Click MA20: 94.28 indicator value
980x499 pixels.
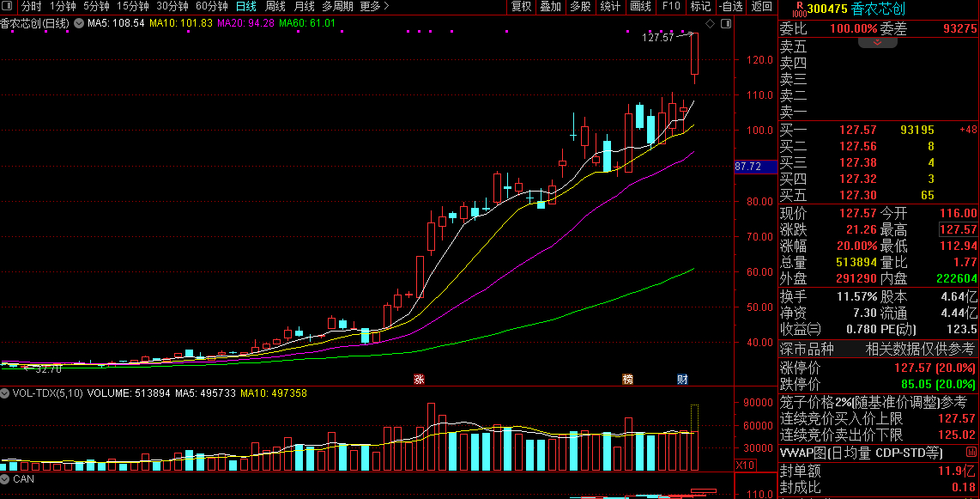click(245, 23)
